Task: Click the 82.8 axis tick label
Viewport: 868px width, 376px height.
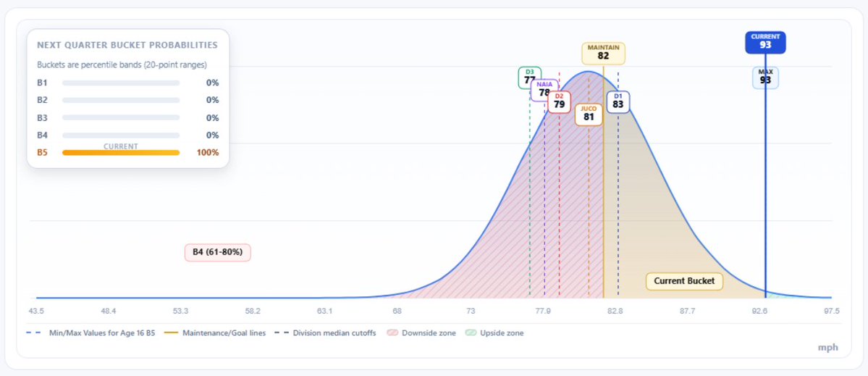Action: point(615,312)
